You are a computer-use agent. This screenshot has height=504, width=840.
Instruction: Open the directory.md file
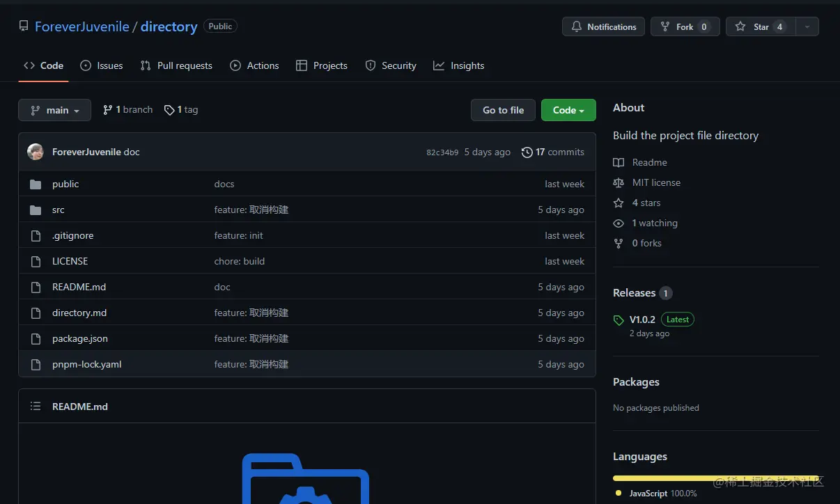click(x=79, y=313)
